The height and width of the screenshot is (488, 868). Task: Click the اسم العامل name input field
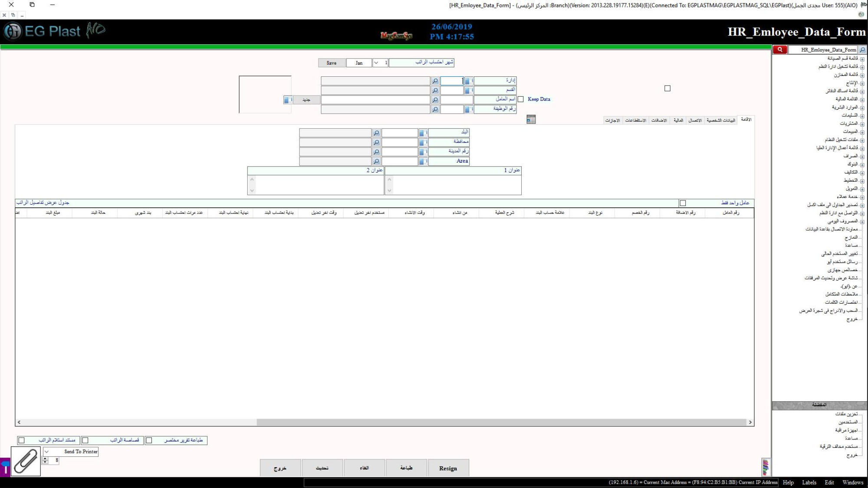coord(375,100)
